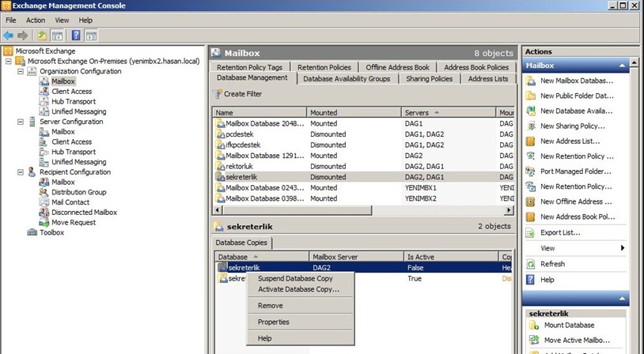Open the File menu
644x354 pixels.
click(10, 20)
